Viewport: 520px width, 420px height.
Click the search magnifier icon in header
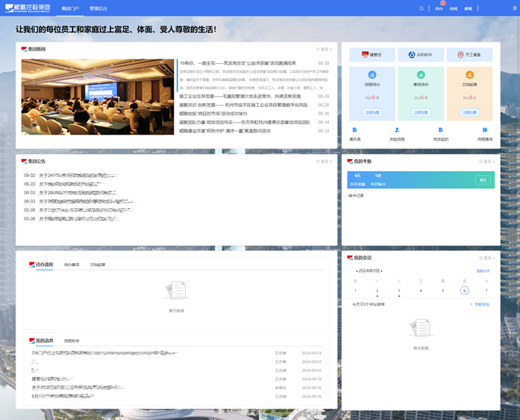pyautogui.click(x=422, y=8)
